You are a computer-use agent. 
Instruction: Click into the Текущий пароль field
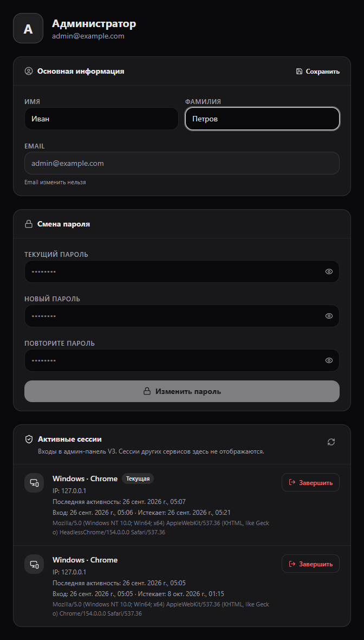point(182,271)
